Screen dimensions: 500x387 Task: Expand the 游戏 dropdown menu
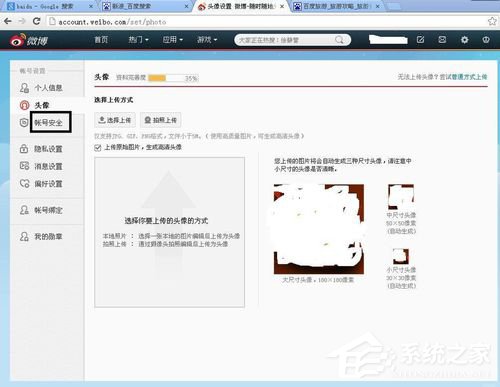(207, 40)
